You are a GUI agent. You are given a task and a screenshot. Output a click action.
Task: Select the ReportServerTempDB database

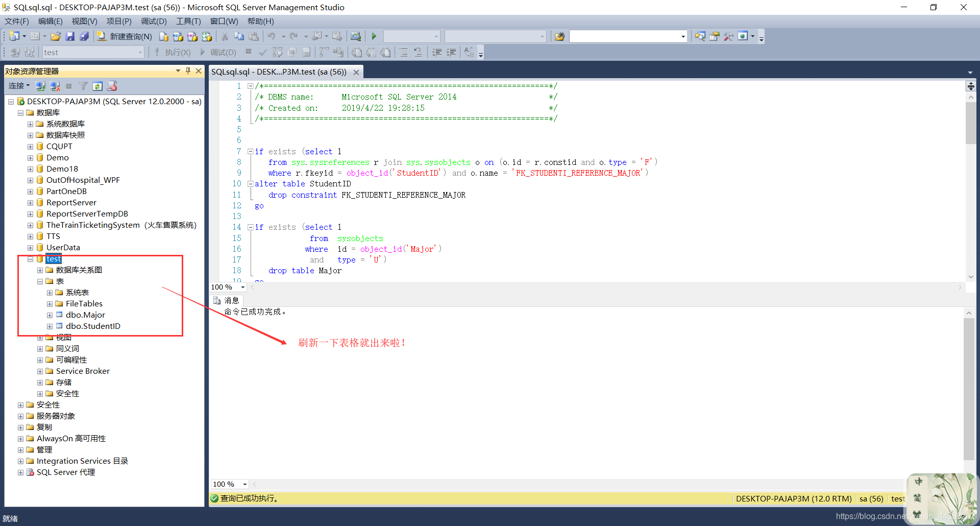tap(87, 214)
